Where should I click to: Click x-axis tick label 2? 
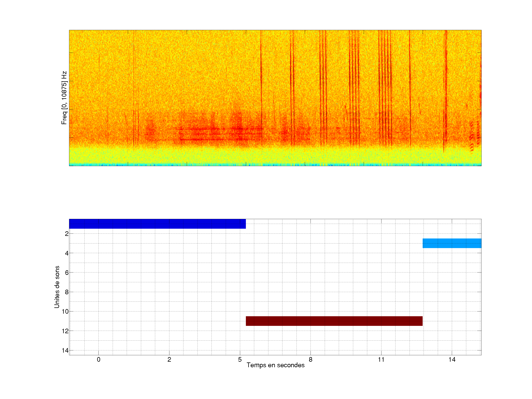pos(169,359)
